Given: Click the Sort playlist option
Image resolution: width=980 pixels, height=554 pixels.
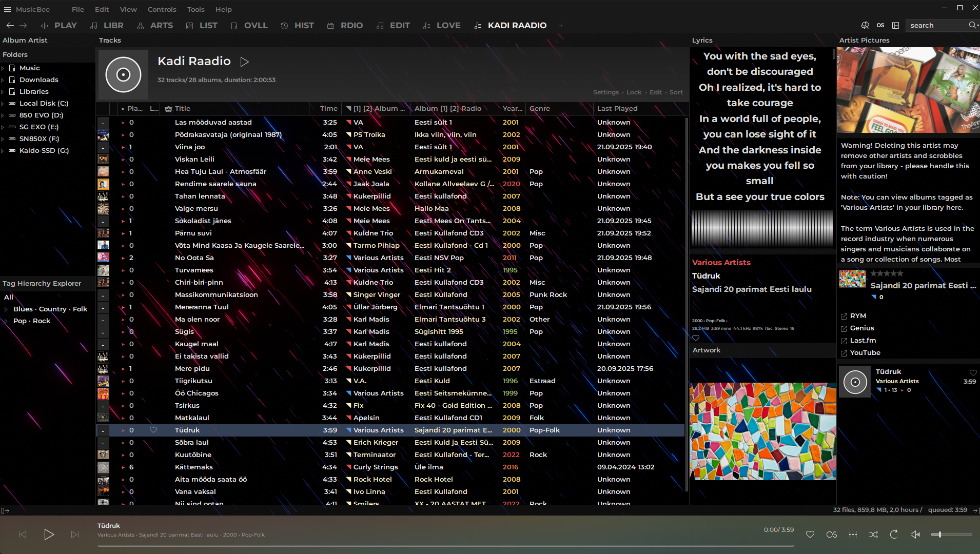Looking at the screenshot, I should pyautogui.click(x=676, y=92).
